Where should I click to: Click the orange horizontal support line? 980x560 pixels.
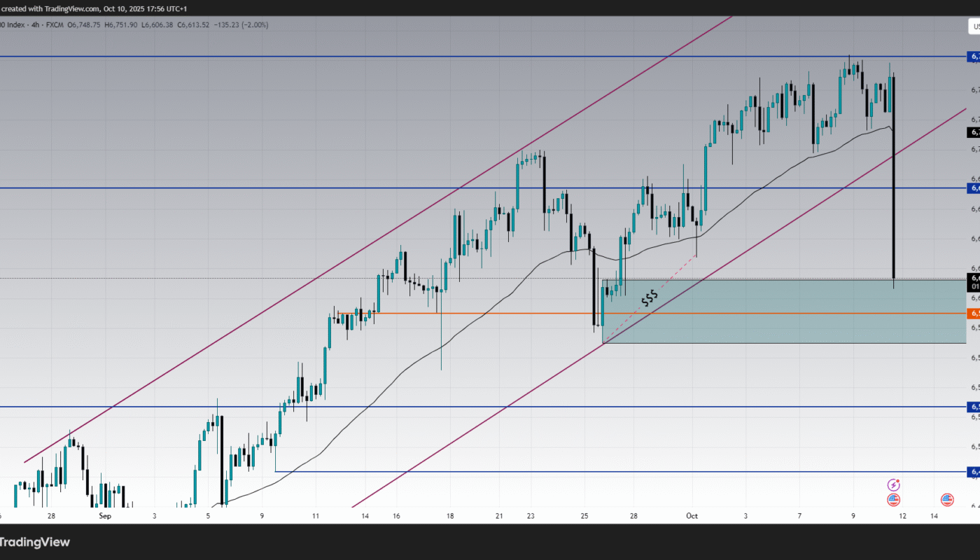(x=490, y=313)
